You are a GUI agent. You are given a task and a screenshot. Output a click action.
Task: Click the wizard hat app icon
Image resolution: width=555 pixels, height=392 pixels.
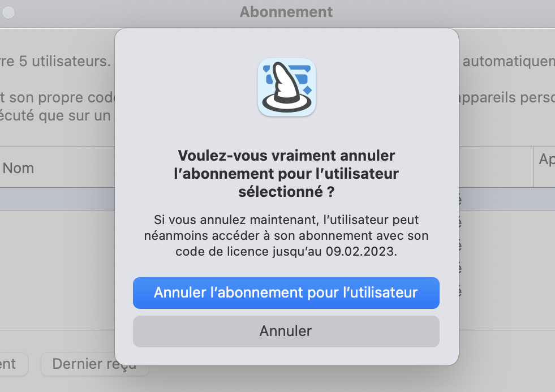[x=286, y=88]
